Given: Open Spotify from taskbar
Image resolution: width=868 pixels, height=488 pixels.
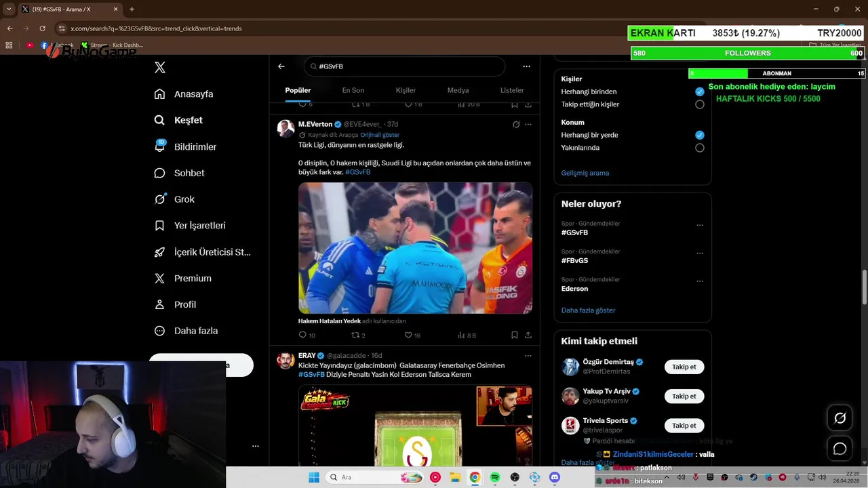Looking at the screenshot, I should click(495, 477).
